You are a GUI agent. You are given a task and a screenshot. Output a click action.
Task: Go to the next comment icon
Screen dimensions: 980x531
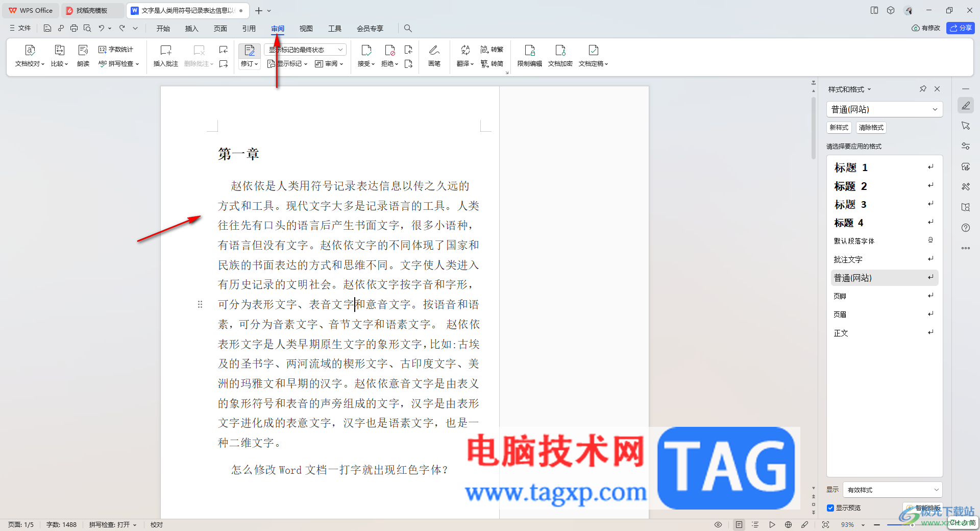pos(224,64)
